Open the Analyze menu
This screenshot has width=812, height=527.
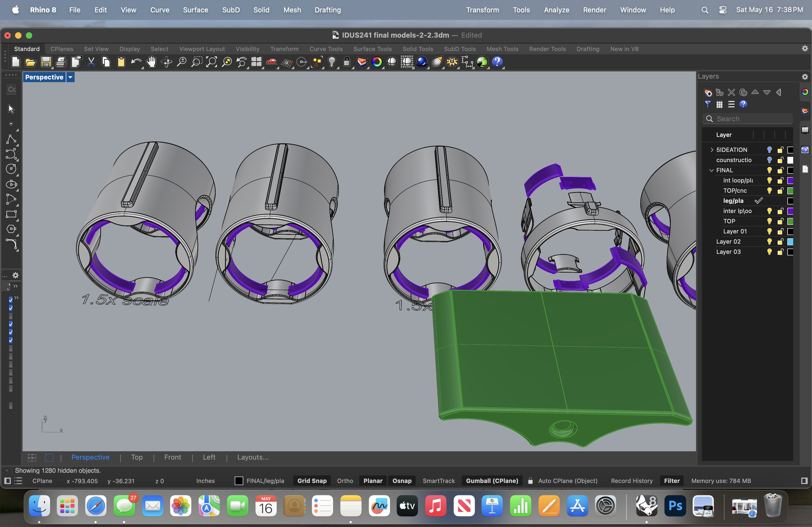pyautogui.click(x=556, y=10)
